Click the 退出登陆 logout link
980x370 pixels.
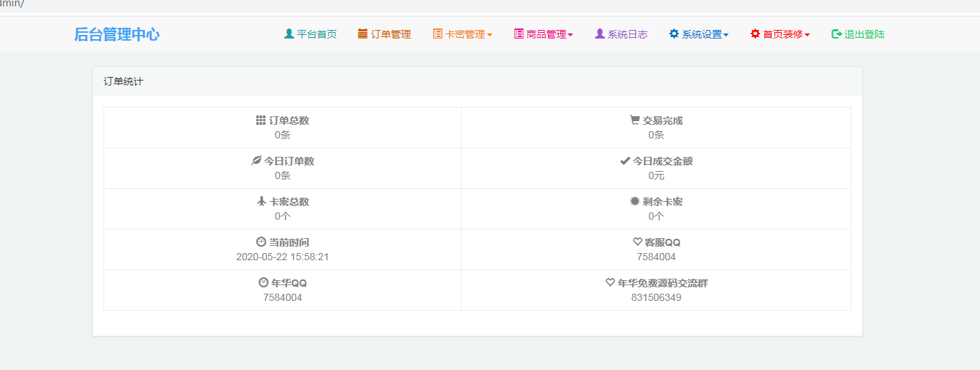pyautogui.click(x=864, y=34)
